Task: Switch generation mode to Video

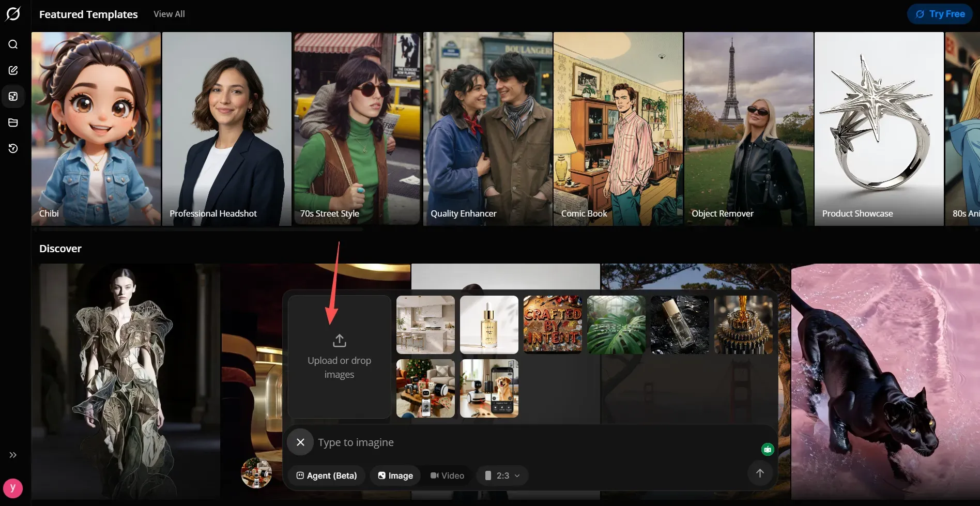Action: click(x=447, y=476)
